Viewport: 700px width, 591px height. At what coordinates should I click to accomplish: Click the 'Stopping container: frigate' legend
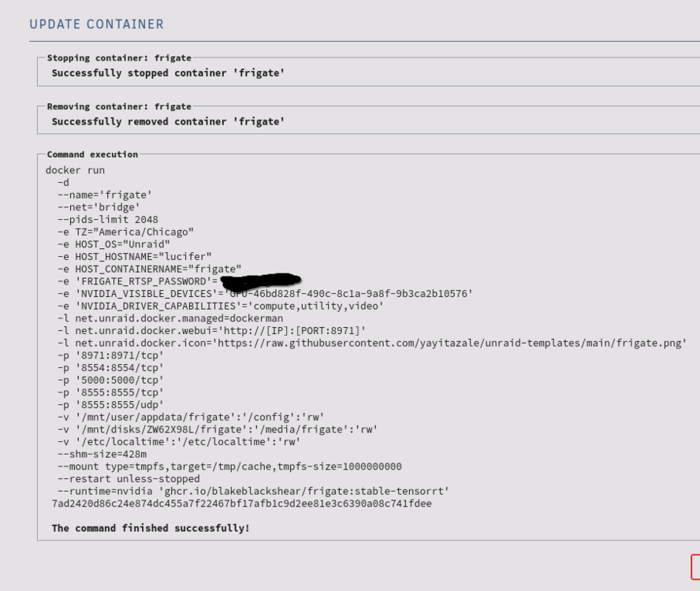pos(119,58)
